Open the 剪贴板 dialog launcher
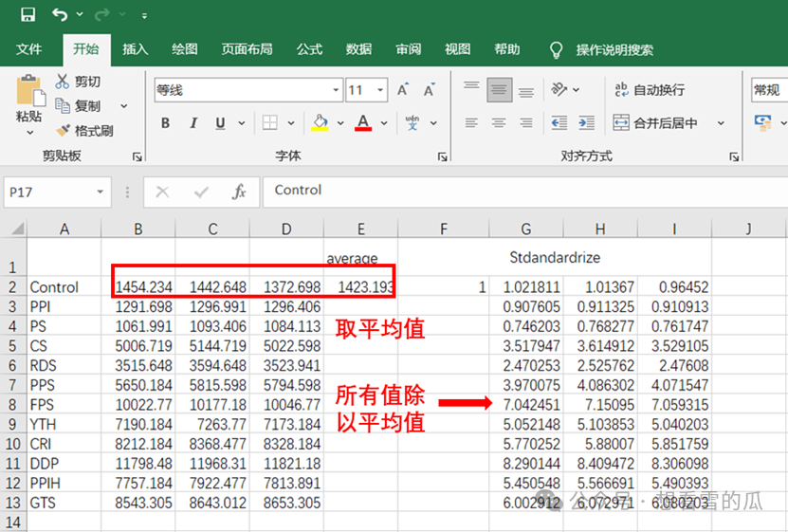This screenshot has width=788, height=532. pos(137,157)
